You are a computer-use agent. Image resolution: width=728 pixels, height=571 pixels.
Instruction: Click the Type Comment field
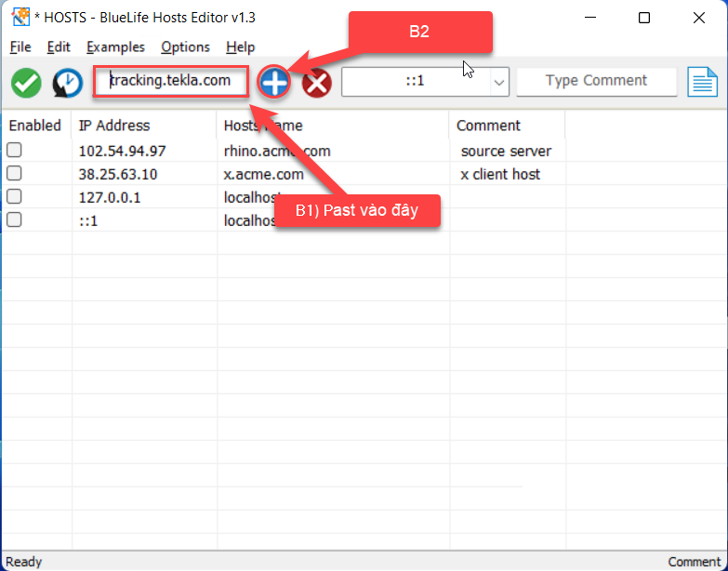596,81
